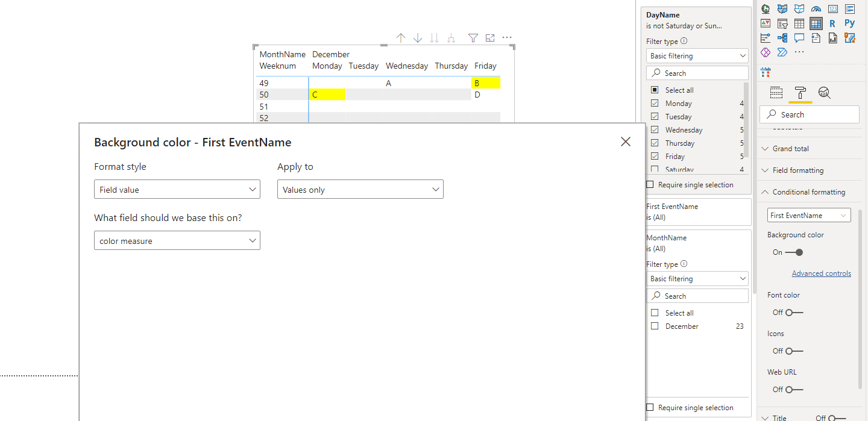Select the Power Automate visual icon
Screen dimensions: 868x421
click(x=782, y=52)
